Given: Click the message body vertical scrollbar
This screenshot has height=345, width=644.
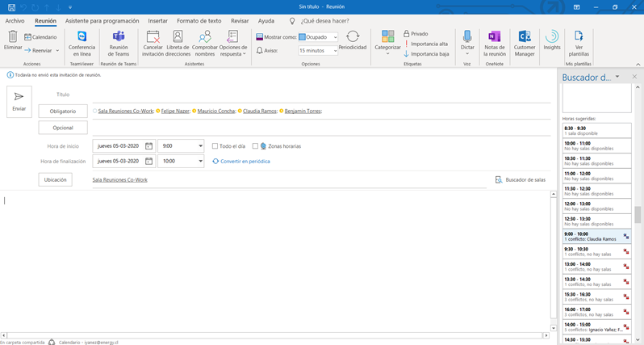Looking at the screenshot, I should click(554, 261).
